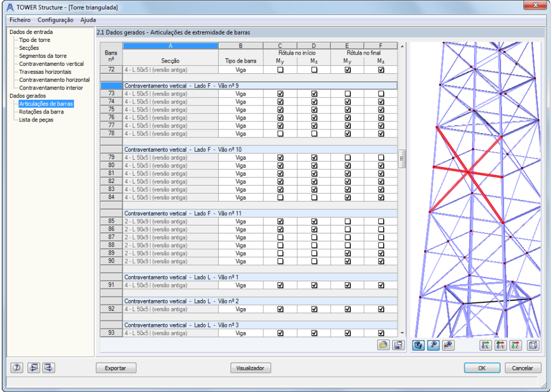Open the Ajuda menu
Viewport: 552px width, 392px height.
coord(88,20)
